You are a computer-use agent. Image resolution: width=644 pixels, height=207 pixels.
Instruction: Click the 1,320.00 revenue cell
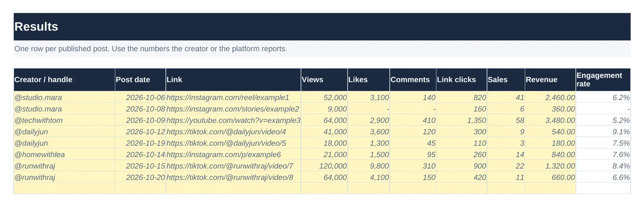(550, 166)
